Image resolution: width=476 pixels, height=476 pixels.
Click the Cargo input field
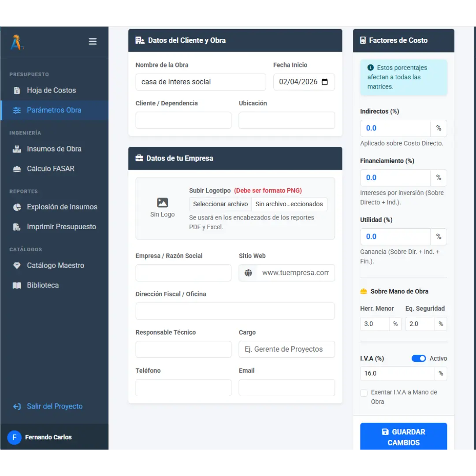(x=286, y=350)
